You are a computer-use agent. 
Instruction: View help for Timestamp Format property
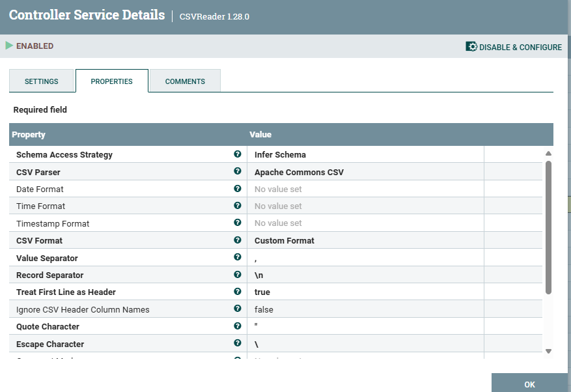pos(238,223)
